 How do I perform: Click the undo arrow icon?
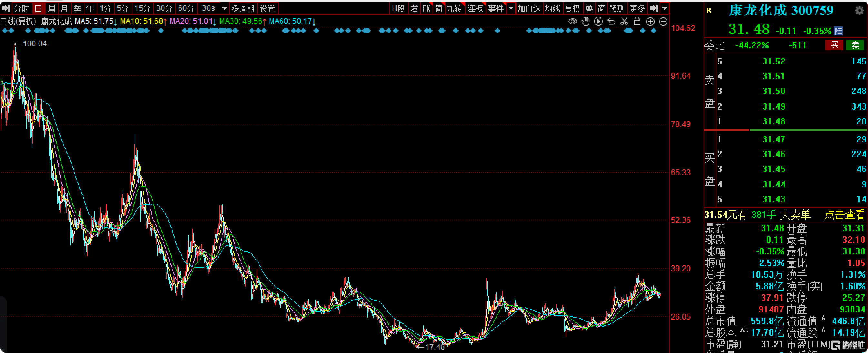pyautogui.click(x=611, y=22)
